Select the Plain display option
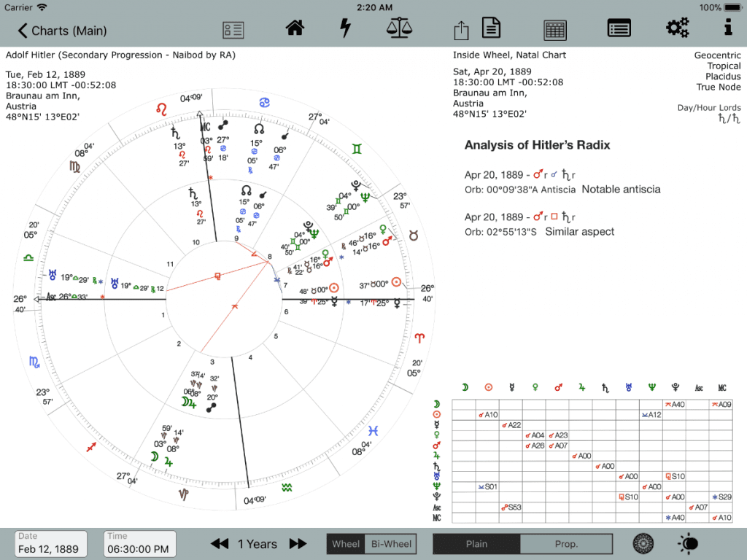747x560 pixels. click(476, 544)
